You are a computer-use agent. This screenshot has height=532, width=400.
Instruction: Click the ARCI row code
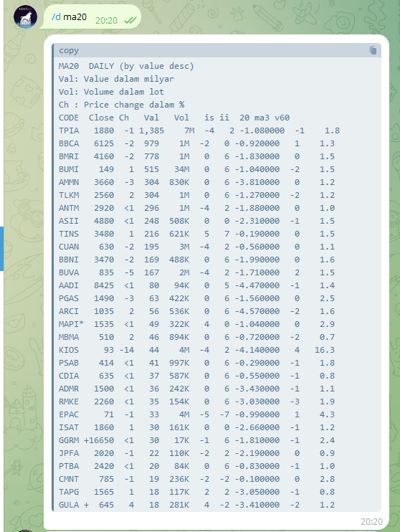coord(69,310)
